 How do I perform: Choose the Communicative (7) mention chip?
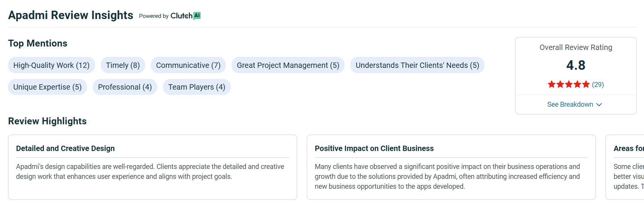click(x=188, y=65)
